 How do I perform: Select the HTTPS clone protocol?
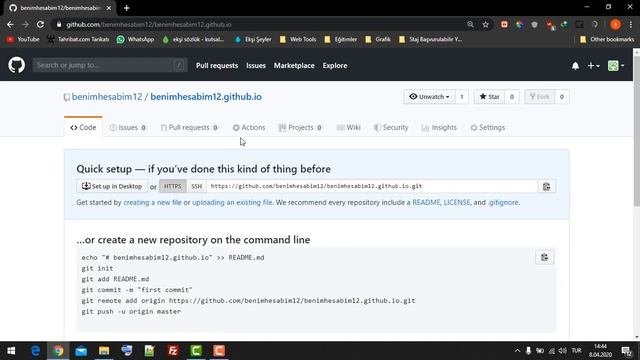coord(173,186)
